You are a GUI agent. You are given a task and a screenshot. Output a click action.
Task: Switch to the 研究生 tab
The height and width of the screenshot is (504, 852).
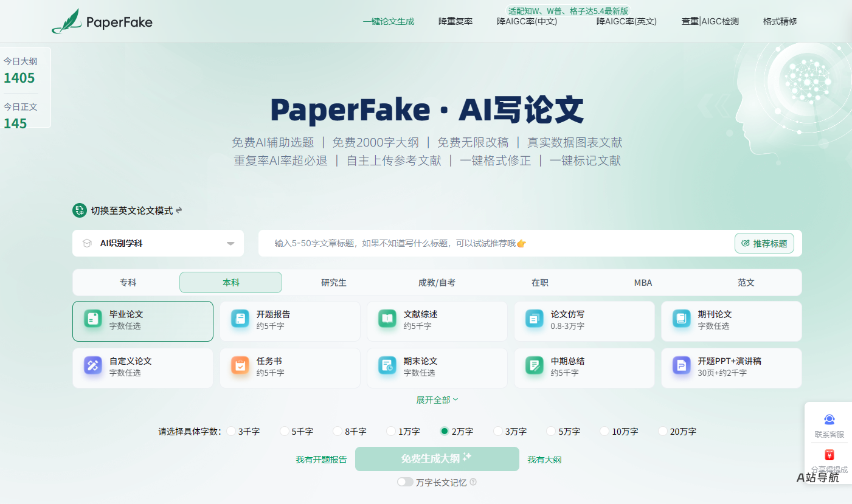point(334,283)
